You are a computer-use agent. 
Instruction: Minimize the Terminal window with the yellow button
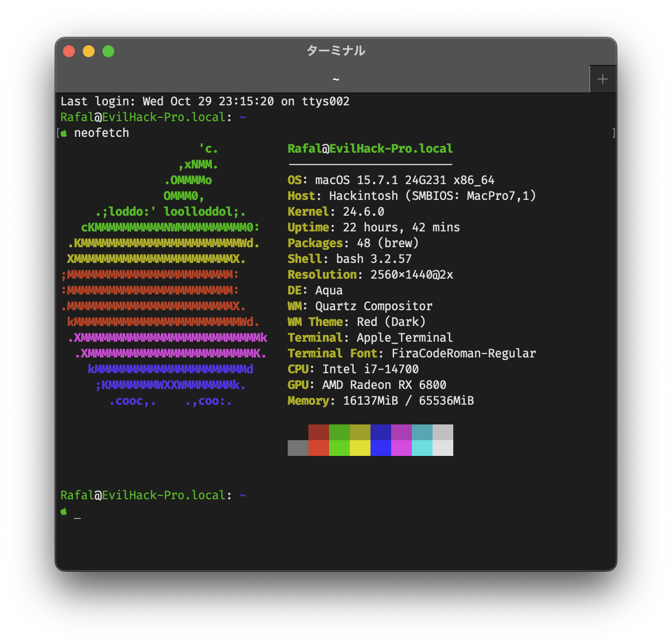coord(89,51)
